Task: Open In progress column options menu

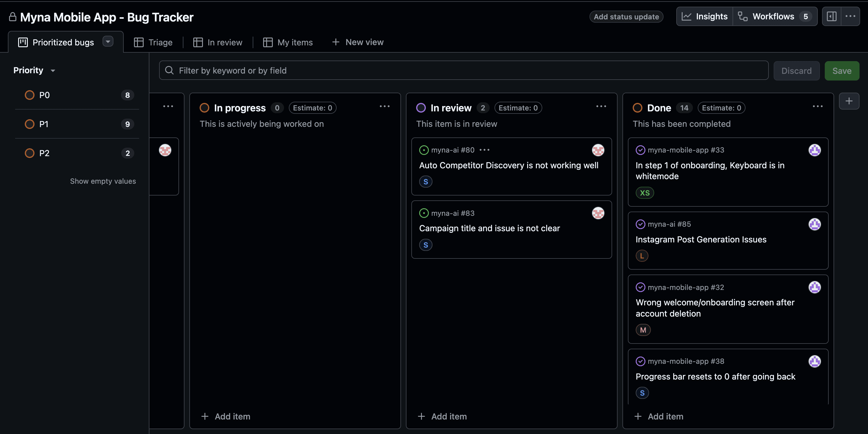Action: click(x=384, y=107)
